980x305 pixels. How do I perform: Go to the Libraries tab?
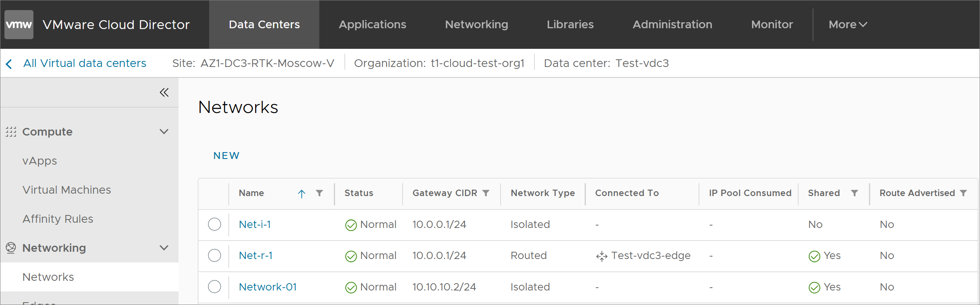click(570, 25)
